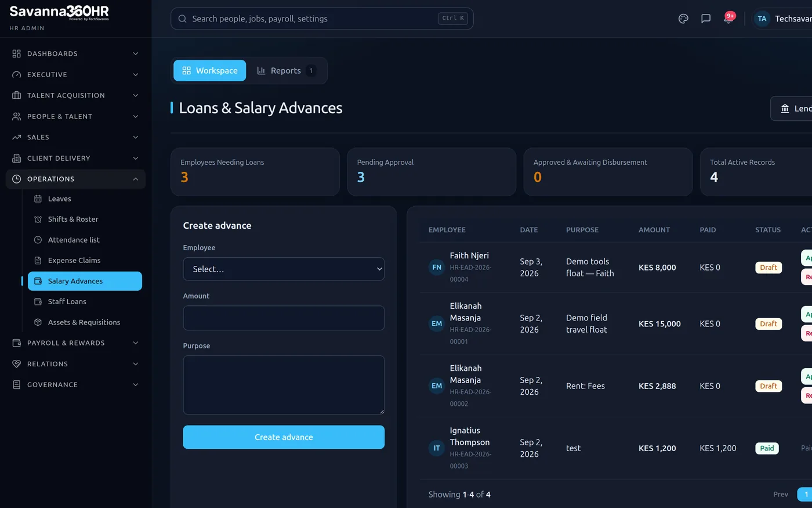This screenshot has width=812, height=508.
Task: Click the Staff Loans wallet icon
Action: 38,301
